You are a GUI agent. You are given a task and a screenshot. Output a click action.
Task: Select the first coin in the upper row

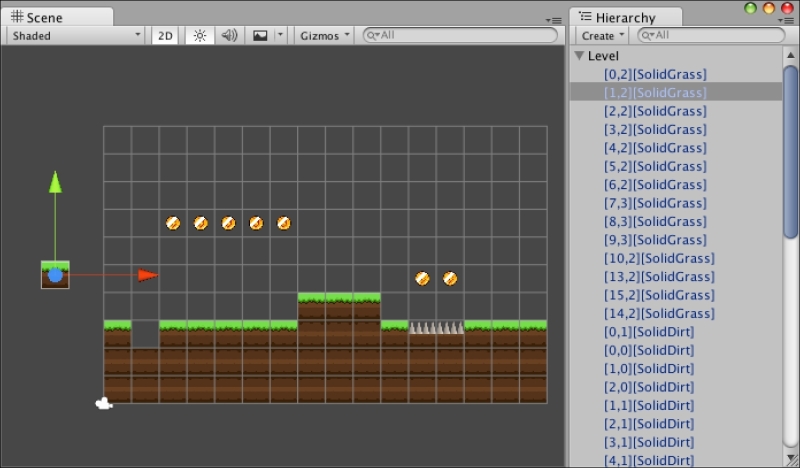point(173,223)
